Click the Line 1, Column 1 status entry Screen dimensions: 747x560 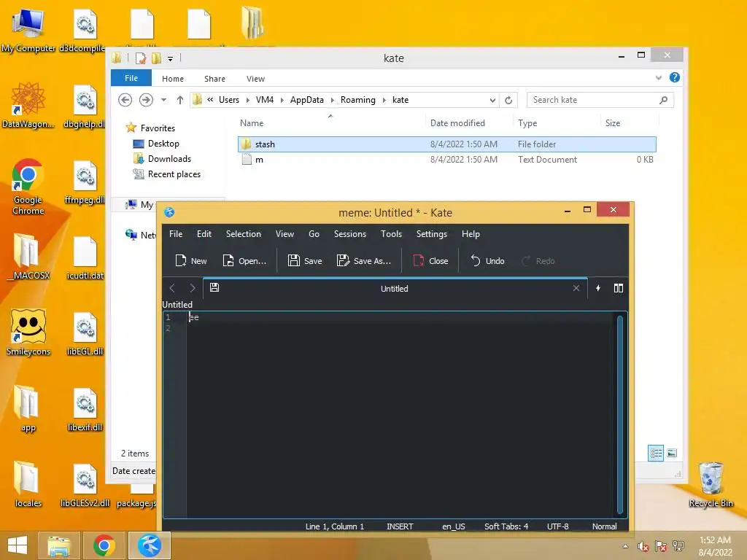point(334,526)
